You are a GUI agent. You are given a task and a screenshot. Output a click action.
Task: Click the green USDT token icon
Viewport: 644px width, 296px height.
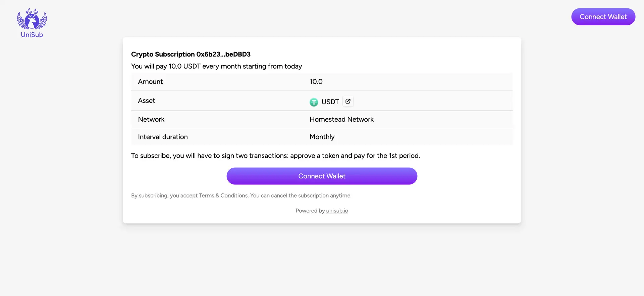(314, 102)
